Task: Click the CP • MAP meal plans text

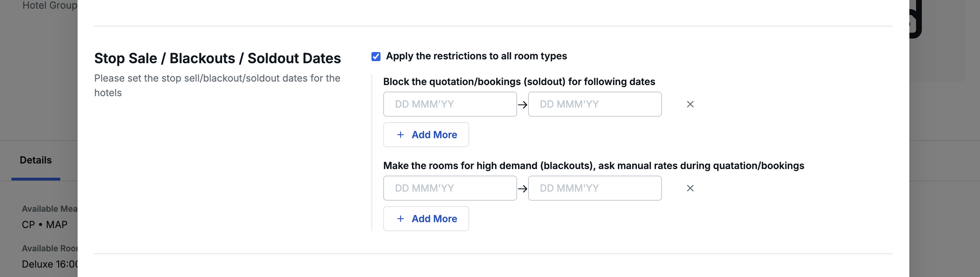Action: coord(44,225)
